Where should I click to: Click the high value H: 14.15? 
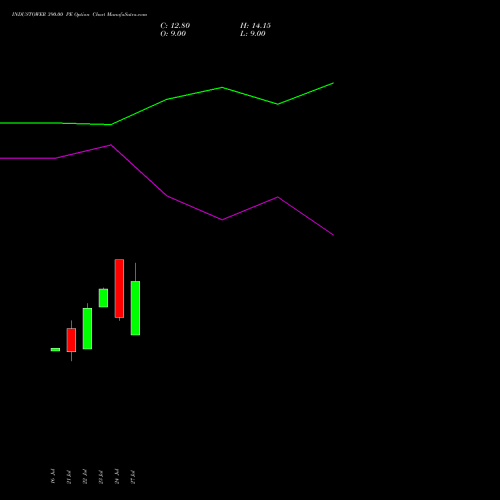[x=255, y=26]
